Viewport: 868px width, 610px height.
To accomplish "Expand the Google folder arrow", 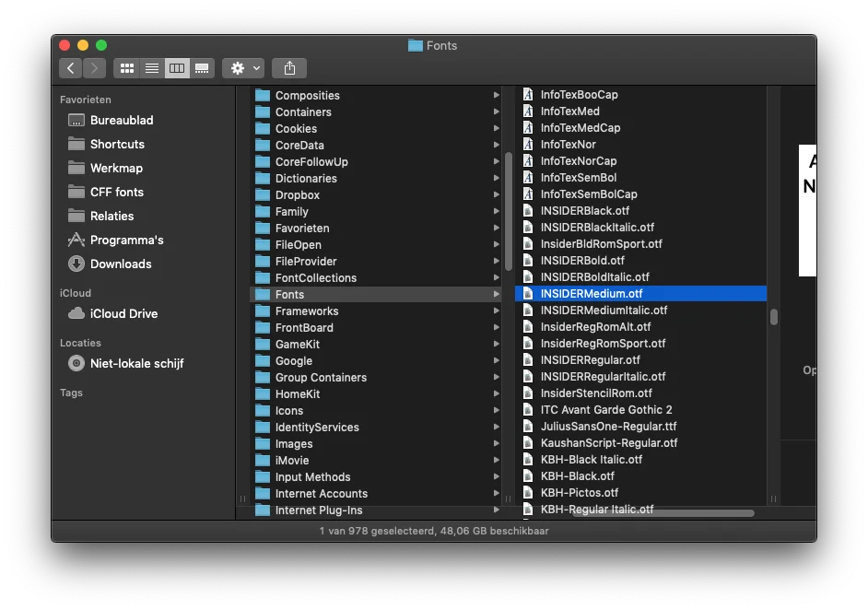I will click(496, 361).
